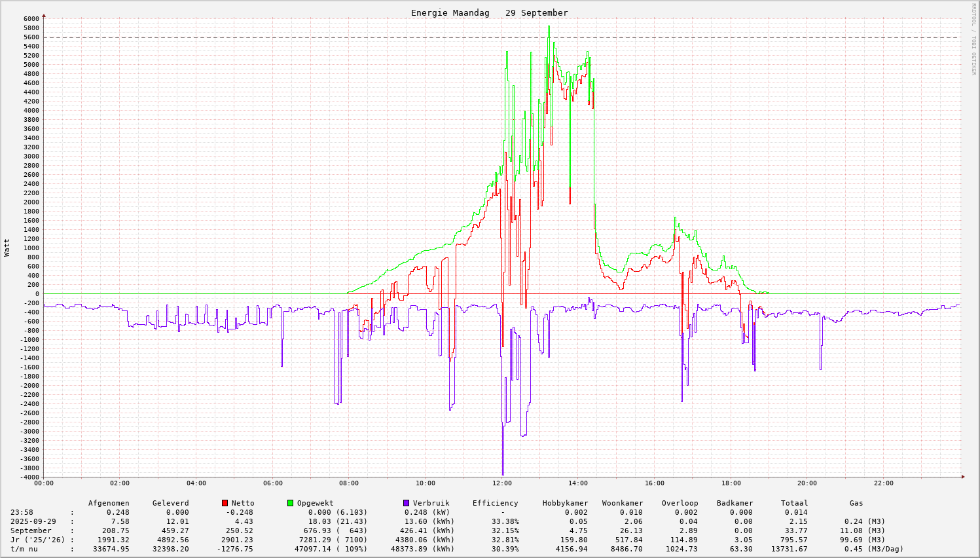
Task: Select the Gas column header
Action: (x=856, y=503)
